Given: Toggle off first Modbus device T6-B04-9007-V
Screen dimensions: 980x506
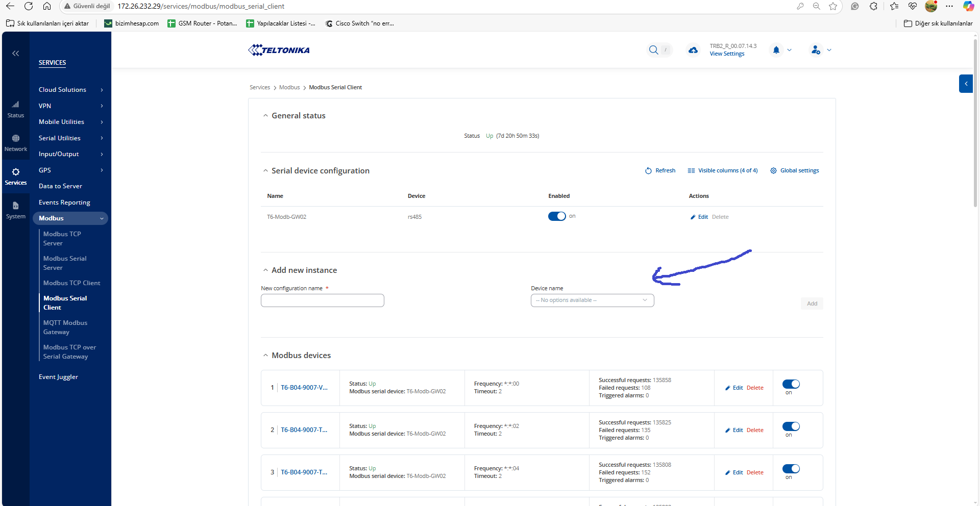Looking at the screenshot, I should coord(791,384).
